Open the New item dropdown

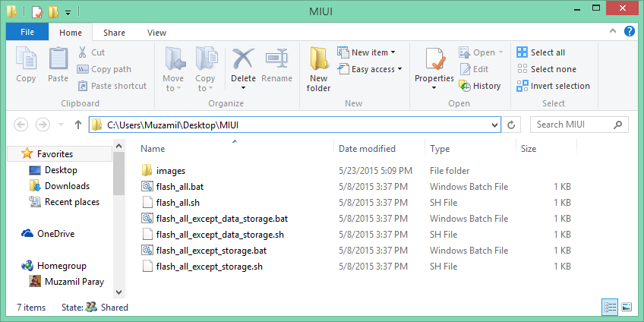pyautogui.click(x=393, y=52)
